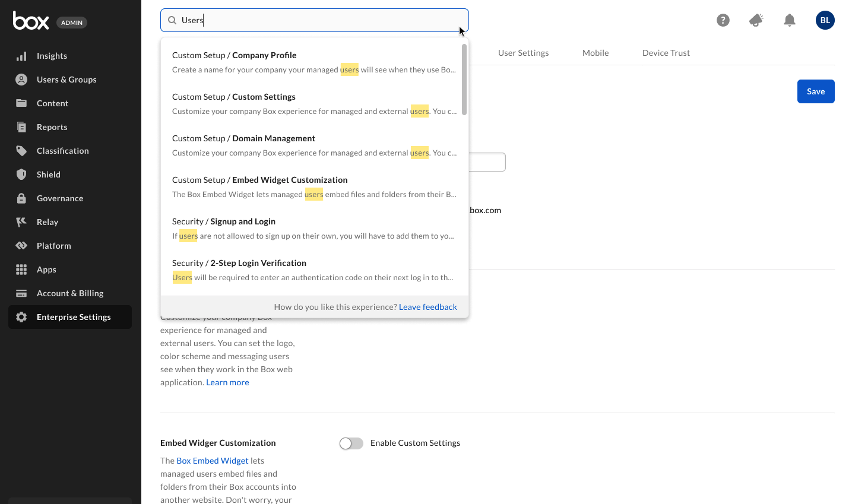This screenshot has width=852, height=504.
Task: Switch to the Device Trust tab
Action: (x=666, y=52)
